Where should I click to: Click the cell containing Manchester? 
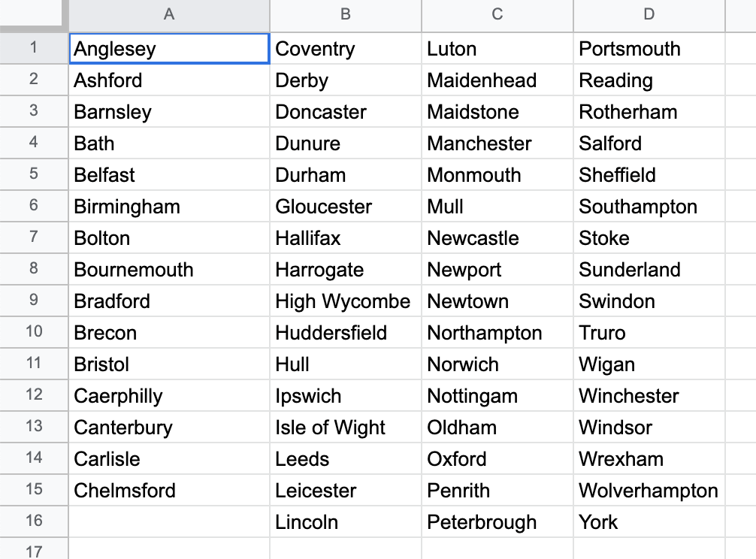click(x=497, y=143)
